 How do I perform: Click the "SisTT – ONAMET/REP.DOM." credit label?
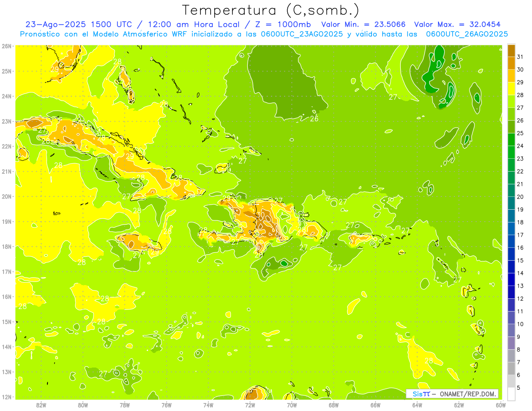point(452,394)
